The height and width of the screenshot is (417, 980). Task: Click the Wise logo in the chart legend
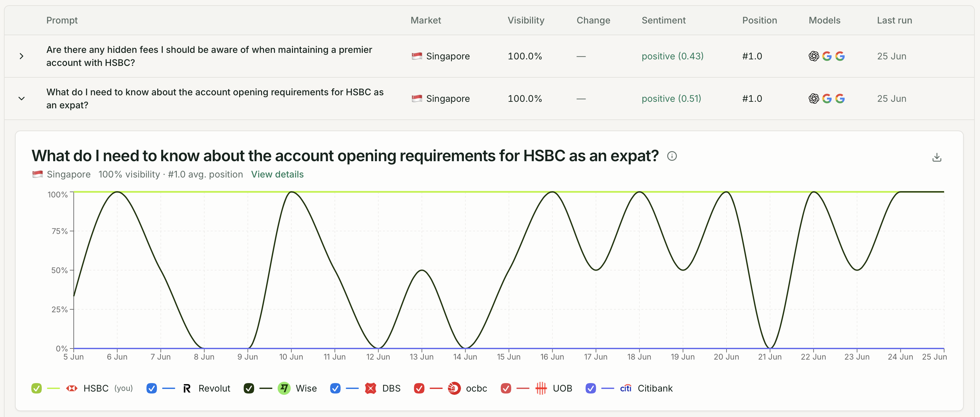coord(284,388)
